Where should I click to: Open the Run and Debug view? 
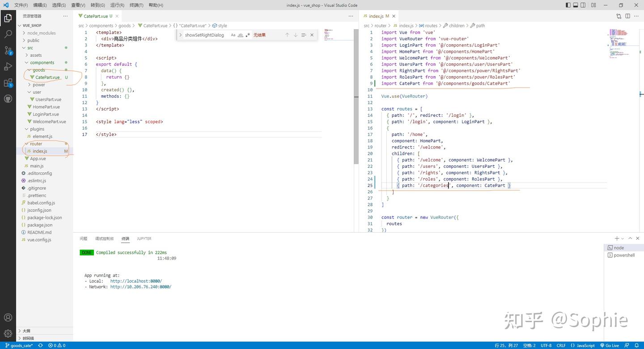[8, 67]
